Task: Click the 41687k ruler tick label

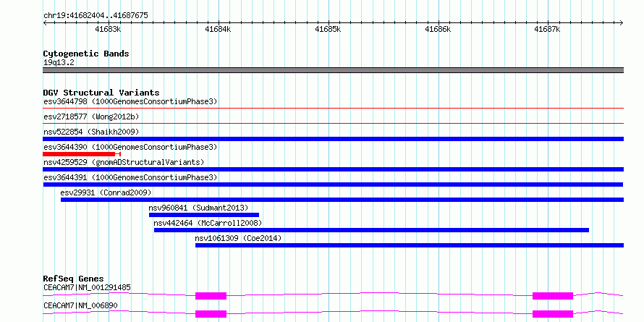Action: point(547,29)
